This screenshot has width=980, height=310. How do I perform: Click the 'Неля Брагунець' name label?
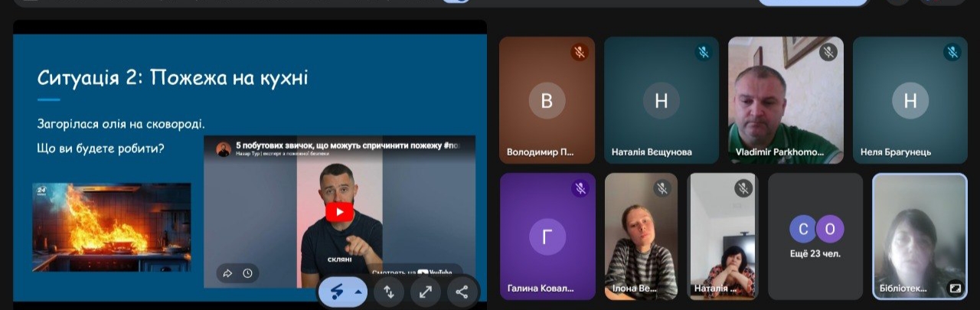[x=896, y=152]
